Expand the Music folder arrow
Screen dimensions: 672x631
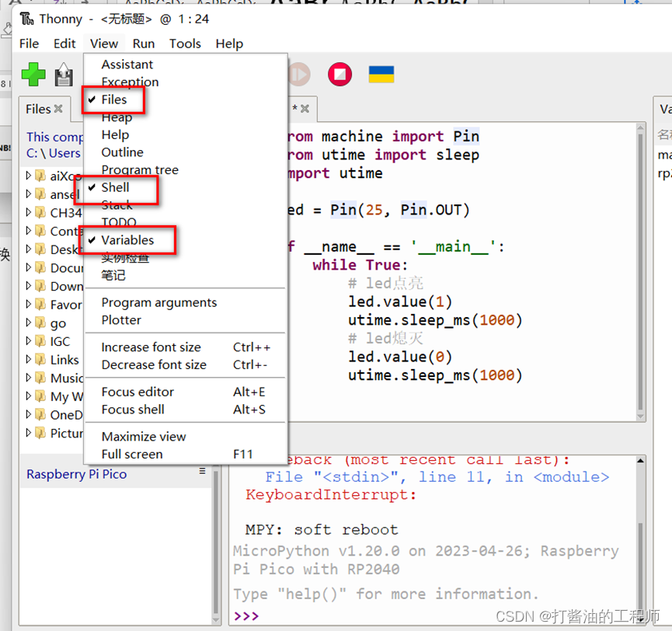pos(28,378)
